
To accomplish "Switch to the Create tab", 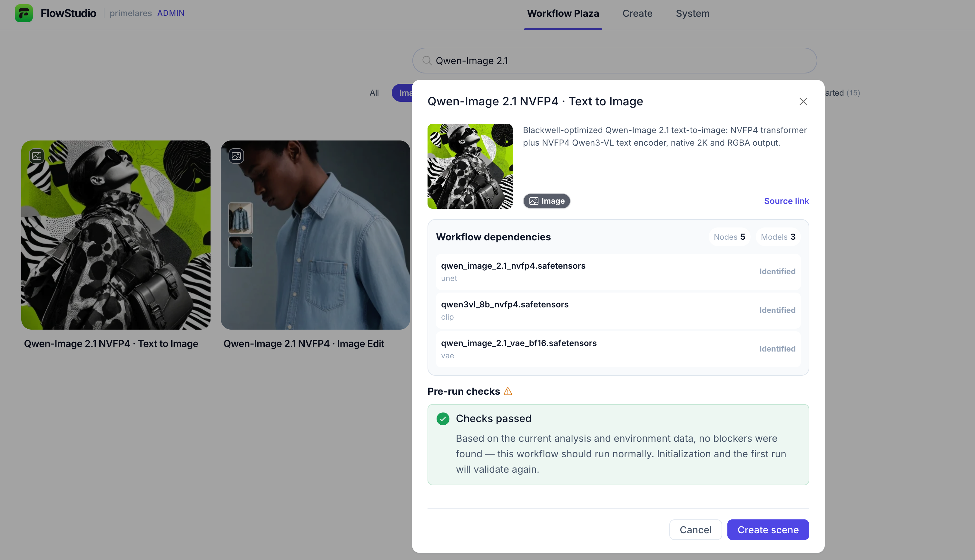I will point(637,14).
